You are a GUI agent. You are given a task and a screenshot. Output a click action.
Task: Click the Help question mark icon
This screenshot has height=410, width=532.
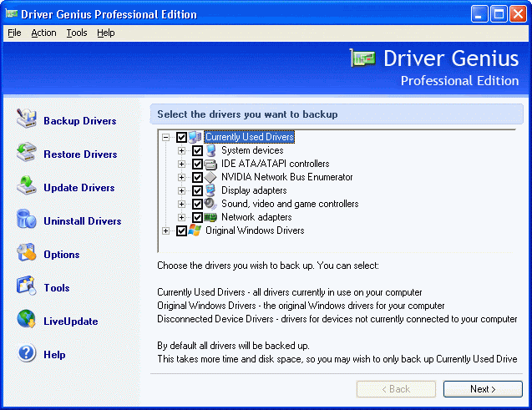click(x=27, y=354)
